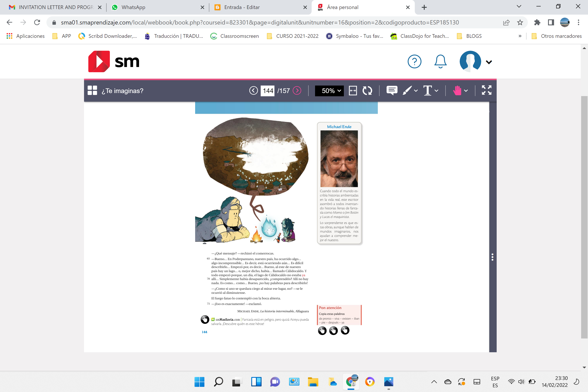588x392 pixels.
Task: Select the brush drawing tool
Action: (x=407, y=90)
